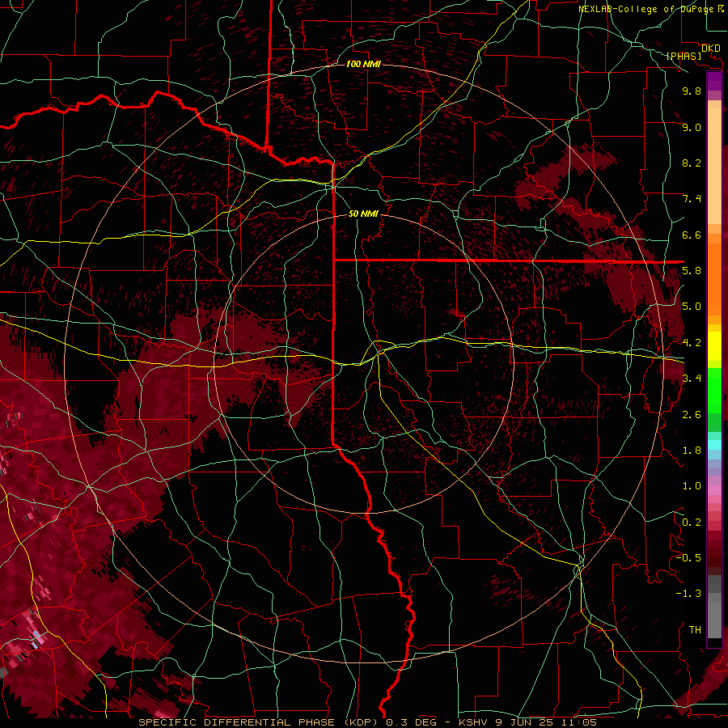This screenshot has width=728, height=728.
Task: Click the 1.0 scale value
Action: click(692, 486)
